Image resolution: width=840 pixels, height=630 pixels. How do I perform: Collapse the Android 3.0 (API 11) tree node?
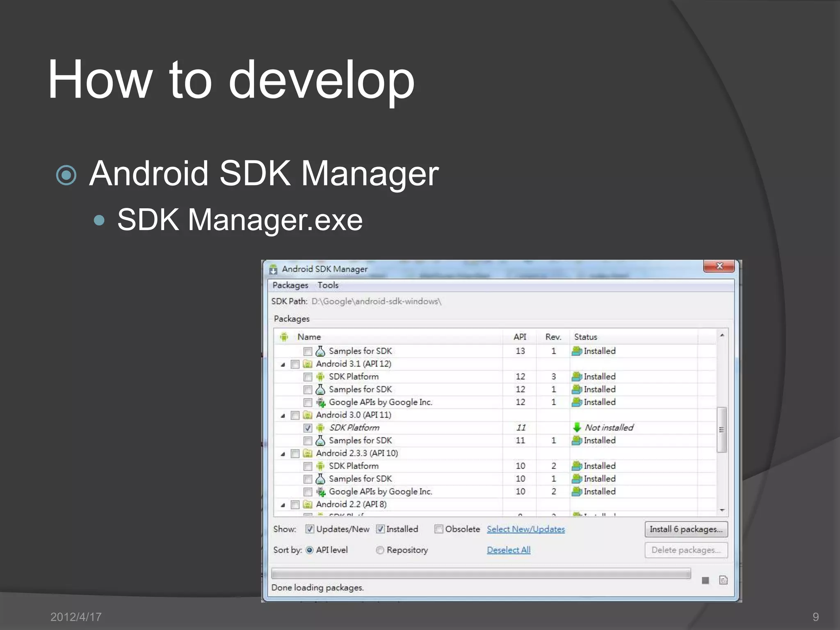283,416
